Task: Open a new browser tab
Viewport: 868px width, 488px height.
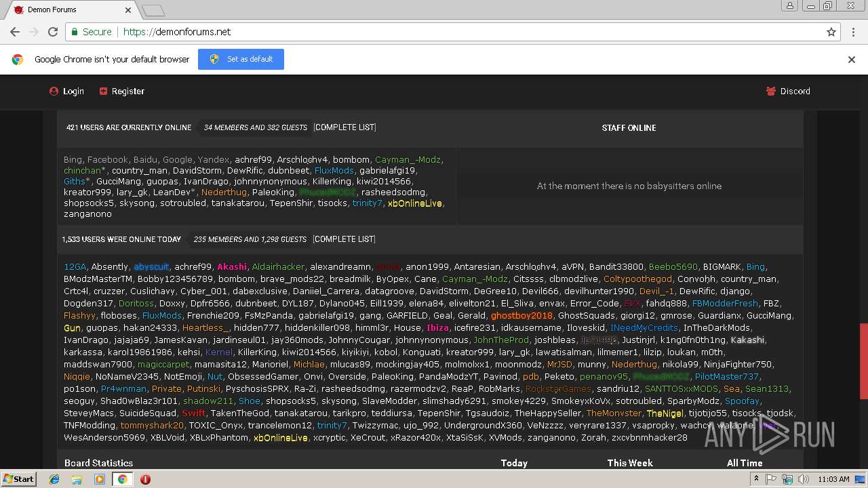Action: pyautogui.click(x=153, y=10)
